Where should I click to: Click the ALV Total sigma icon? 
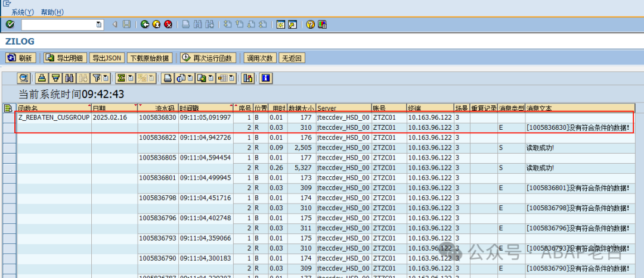[x=120, y=78]
